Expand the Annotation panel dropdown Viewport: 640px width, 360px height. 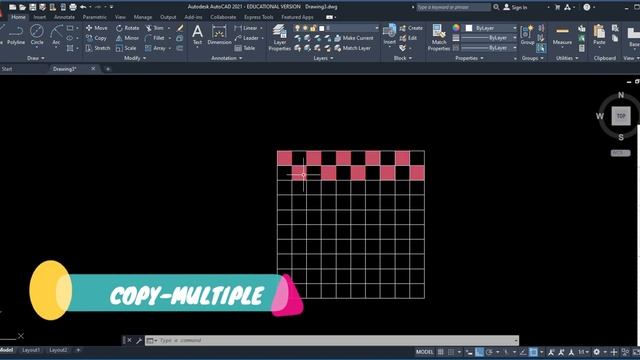227,58
